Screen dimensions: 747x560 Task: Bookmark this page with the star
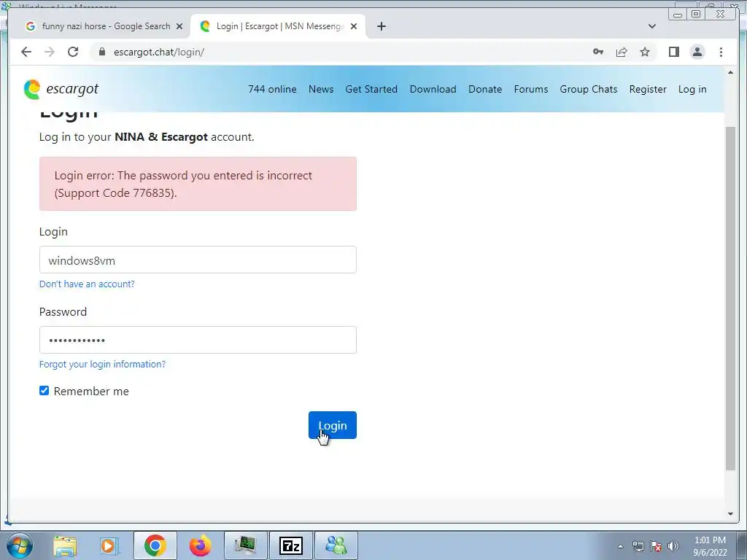(x=645, y=52)
